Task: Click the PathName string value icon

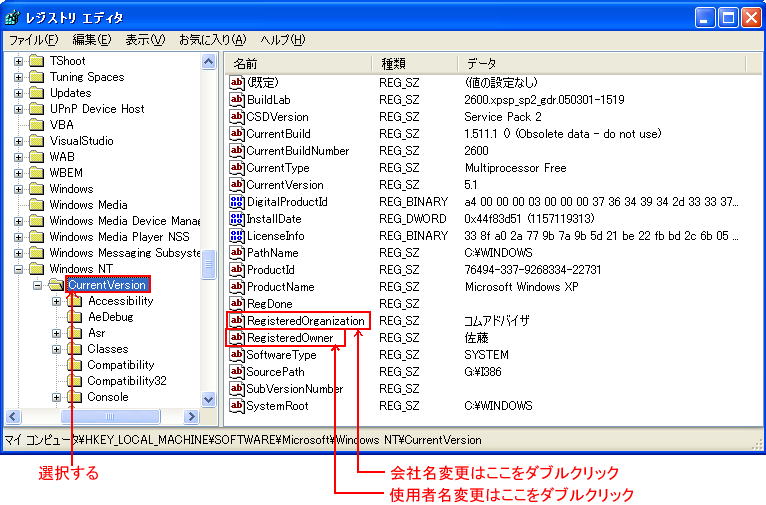Action: click(x=237, y=253)
